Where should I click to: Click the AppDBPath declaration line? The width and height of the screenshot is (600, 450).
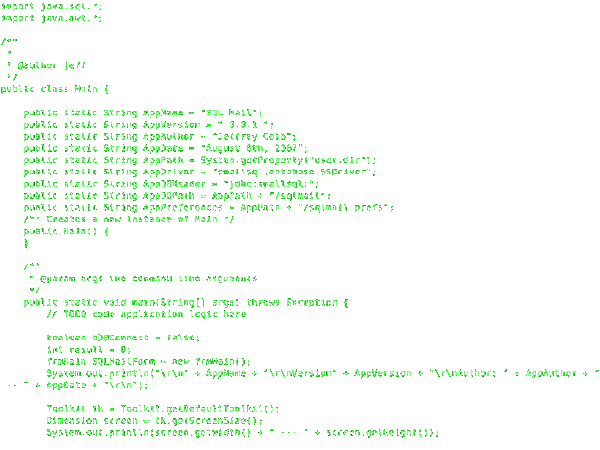(177, 196)
